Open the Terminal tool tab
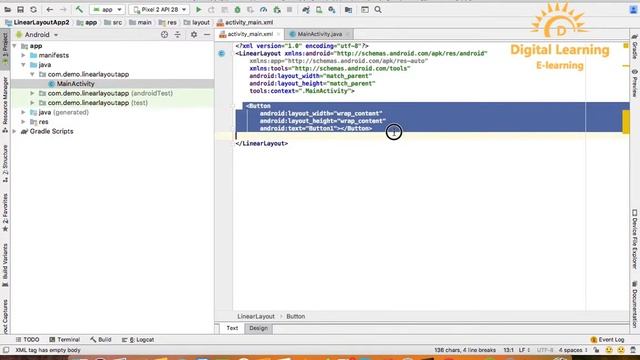Viewport: 640px width, 360px height. 64,340
